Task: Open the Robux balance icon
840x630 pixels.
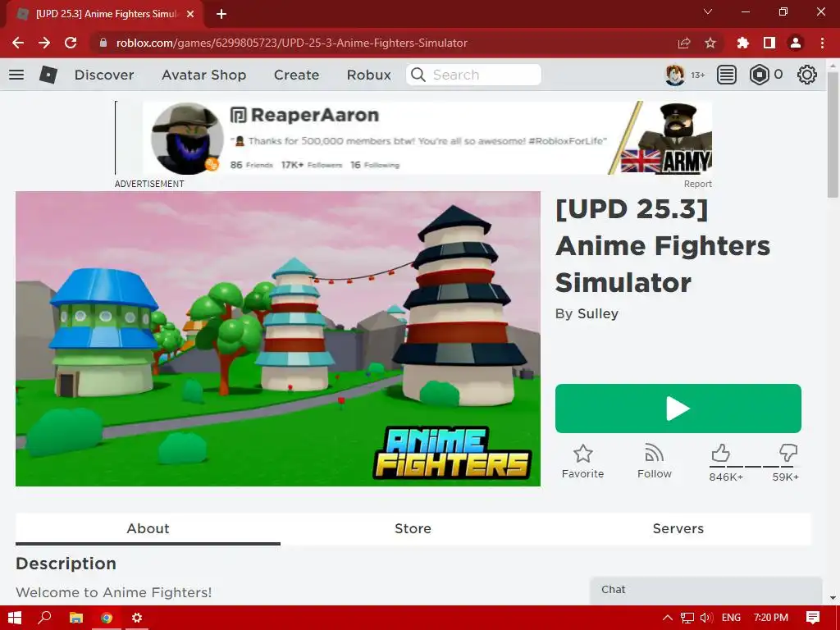Action: [x=759, y=75]
